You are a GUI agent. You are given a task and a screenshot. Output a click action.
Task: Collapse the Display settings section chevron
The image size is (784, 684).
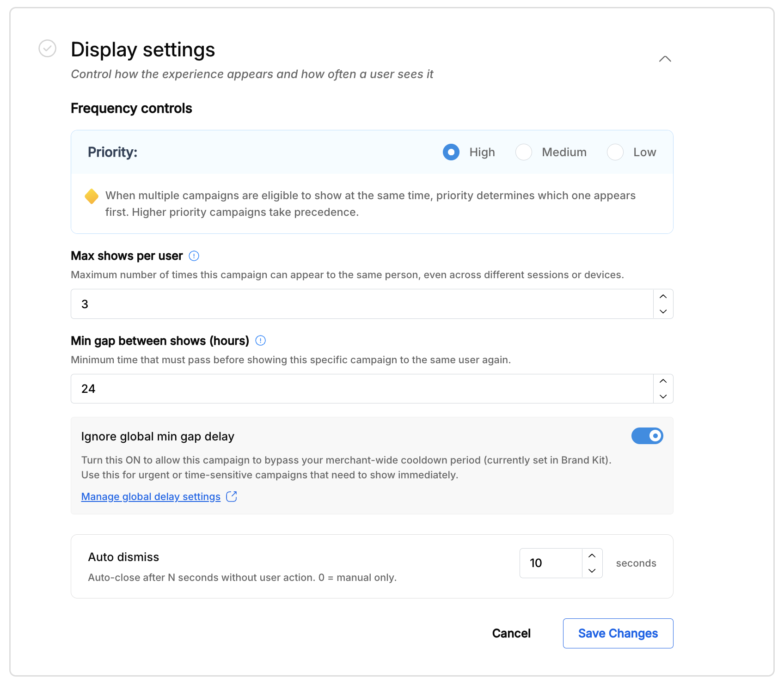pos(665,59)
